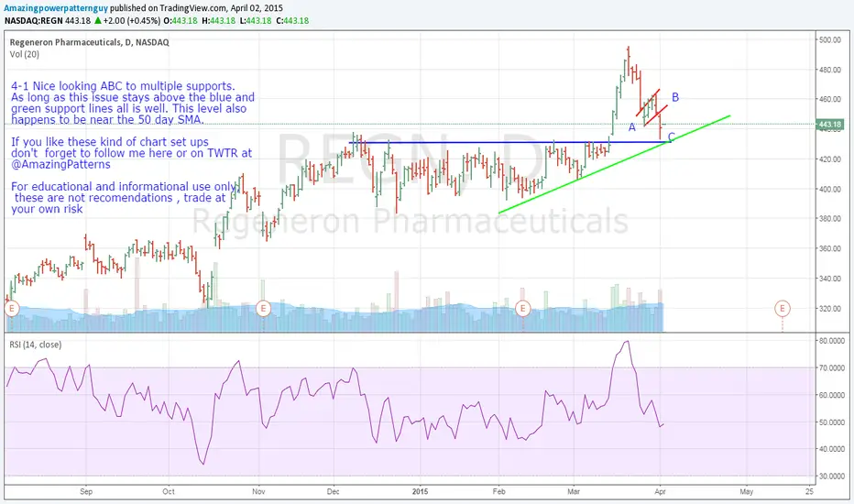Click the 340.00 price axis label
Image resolution: width=854 pixels, height=504 pixels.
[829, 279]
